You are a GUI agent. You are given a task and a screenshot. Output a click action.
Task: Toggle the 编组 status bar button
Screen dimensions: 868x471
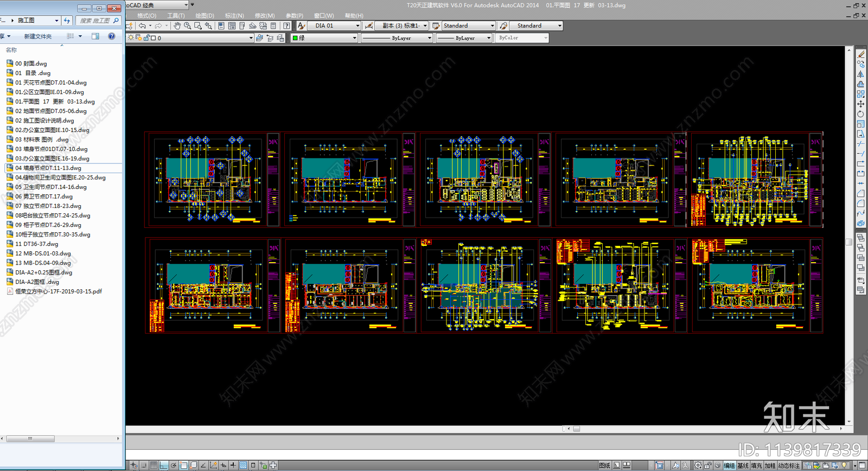pos(729,466)
